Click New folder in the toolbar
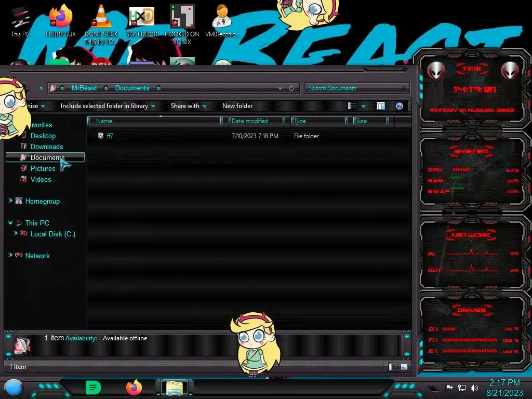This screenshot has width=532, height=399. pos(237,106)
